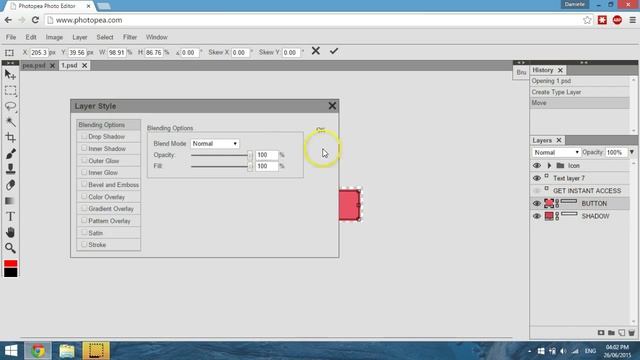Toggle visibility of BUTTON layer

[537, 203]
